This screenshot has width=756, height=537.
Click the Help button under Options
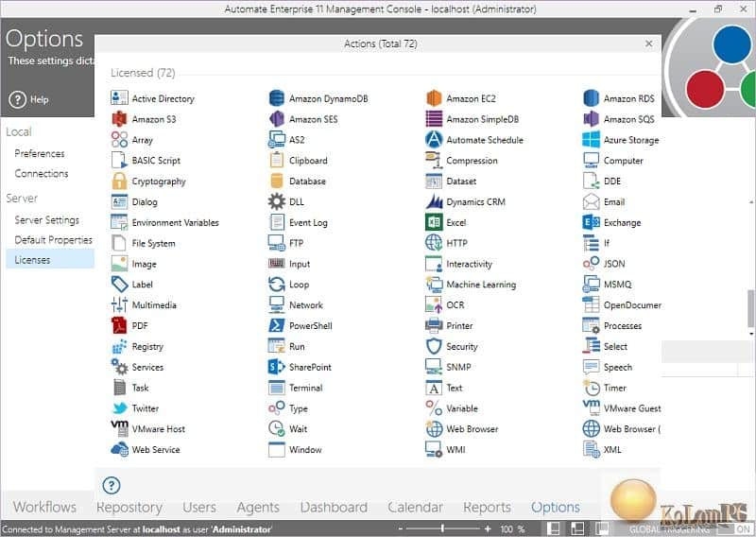pyautogui.click(x=29, y=99)
